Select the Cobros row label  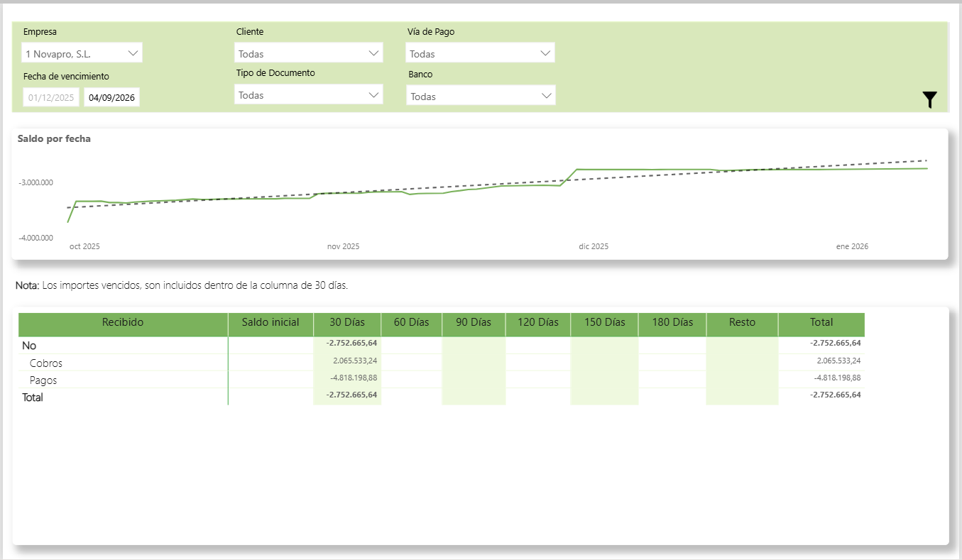[46, 363]
